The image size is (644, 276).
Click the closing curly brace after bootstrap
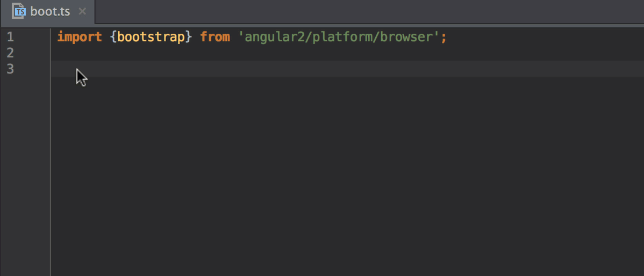click(189, 38)
